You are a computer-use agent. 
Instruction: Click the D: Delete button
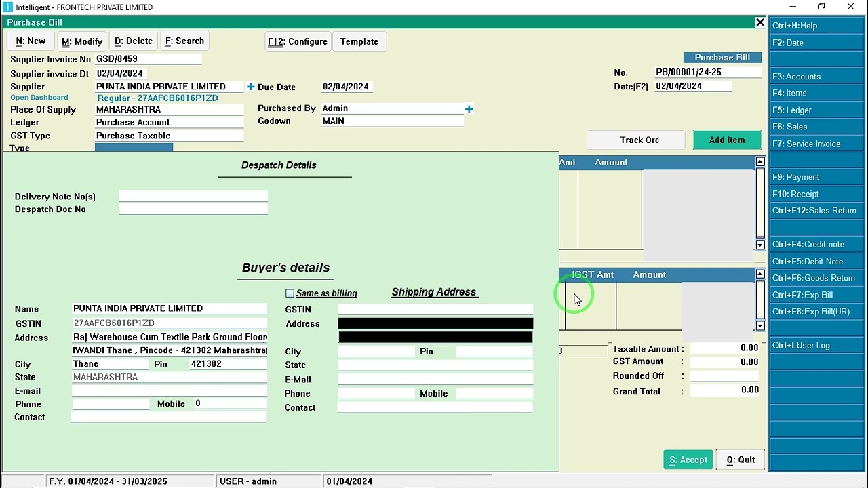(134, 41)
